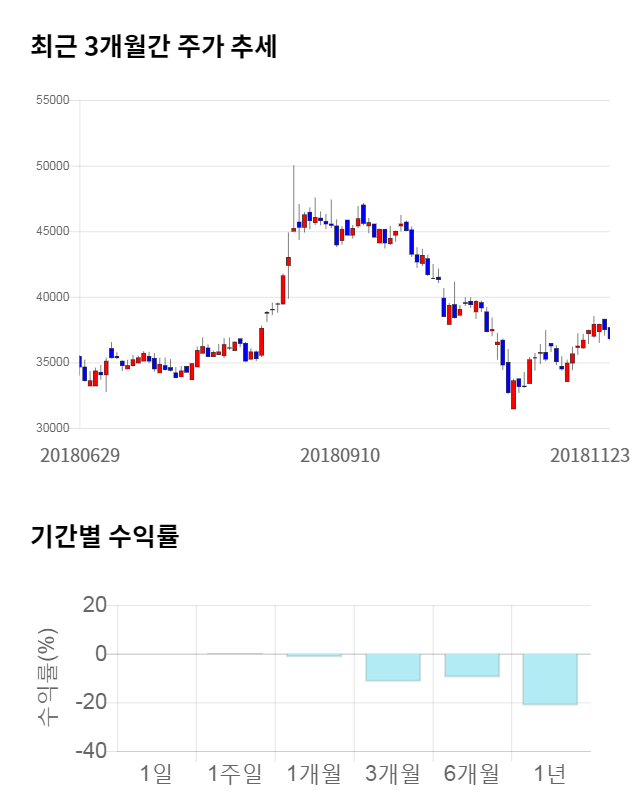Image resolution: width=640 pixels, height=810 pixels.
Task: Select the 20180629 start date label
Action: coord(80,455)
